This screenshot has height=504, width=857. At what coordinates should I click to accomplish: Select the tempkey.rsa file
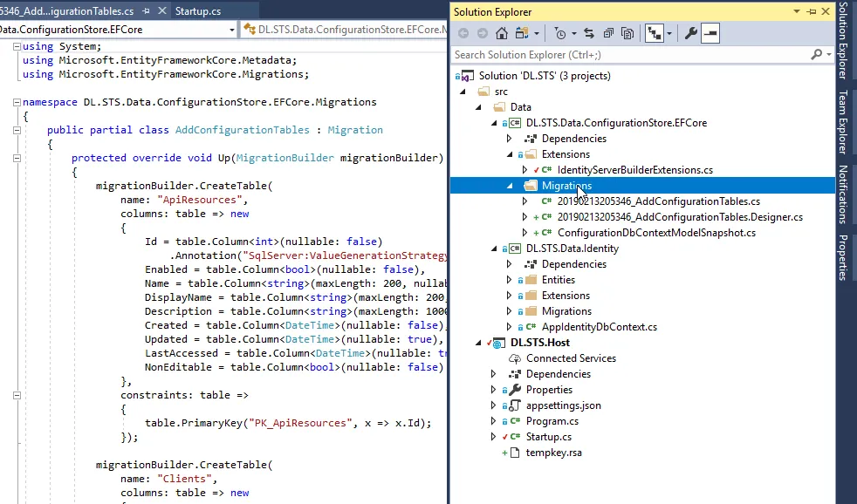[x=553, y=453]
